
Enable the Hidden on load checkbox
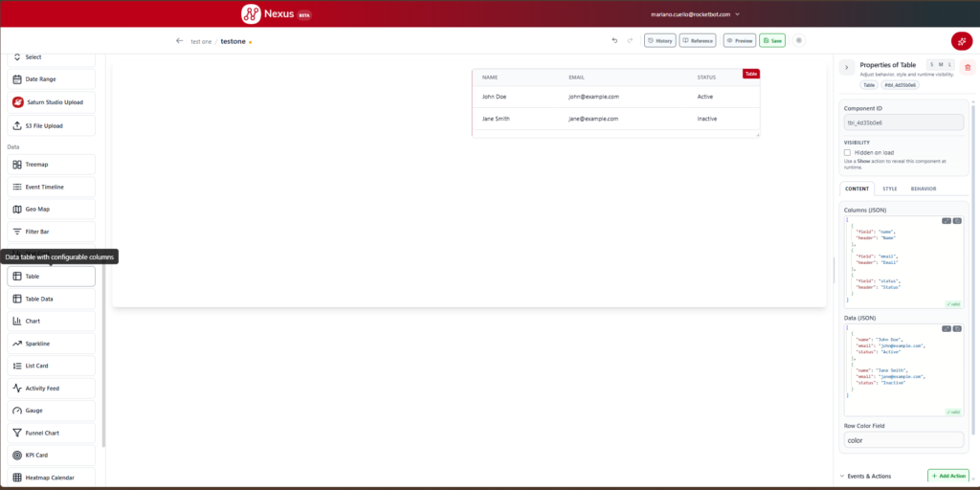[848, 152]
